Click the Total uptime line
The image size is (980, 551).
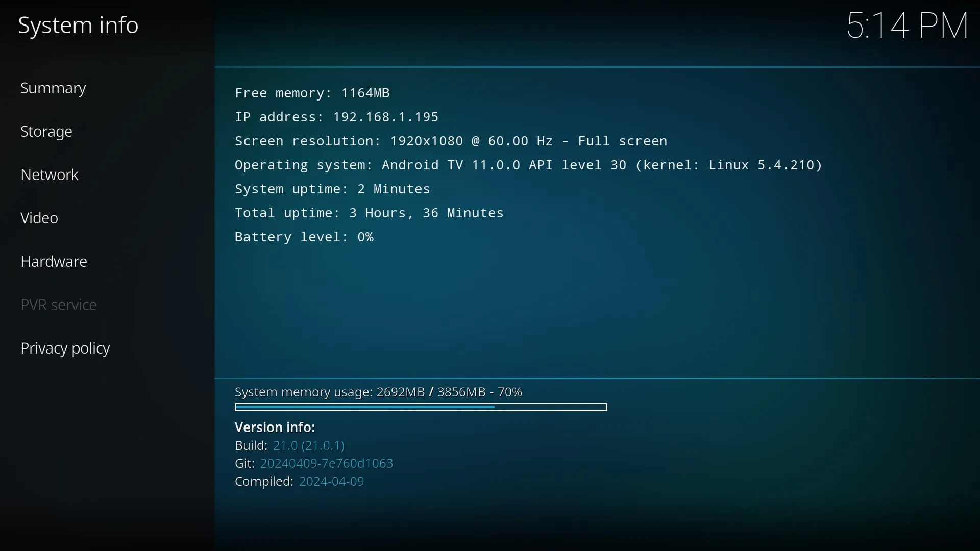point(369,213)
